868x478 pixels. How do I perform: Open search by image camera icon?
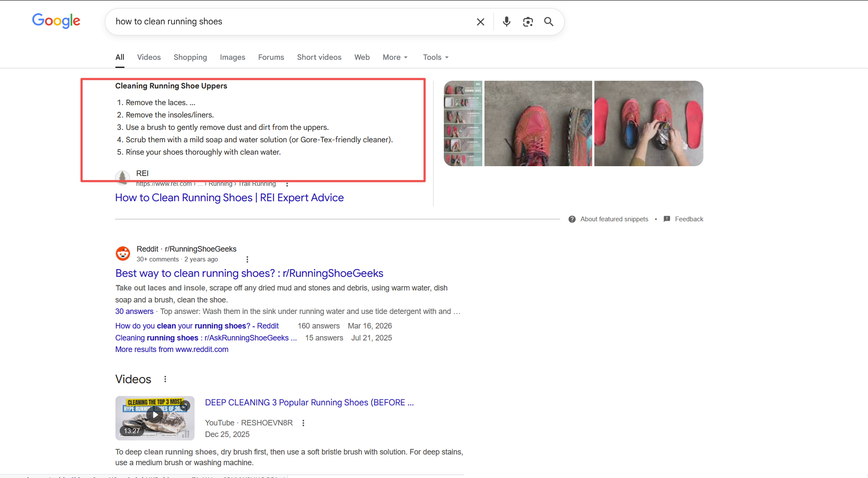click(528, 22)
